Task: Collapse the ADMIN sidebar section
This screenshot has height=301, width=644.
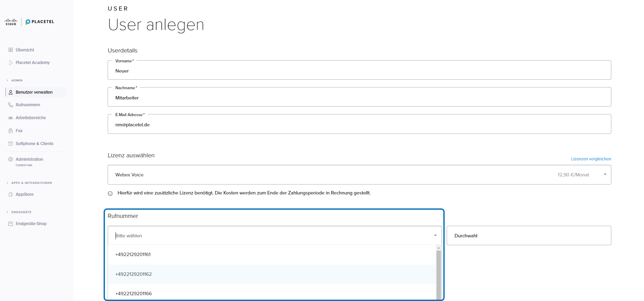Action: (7, 80)
